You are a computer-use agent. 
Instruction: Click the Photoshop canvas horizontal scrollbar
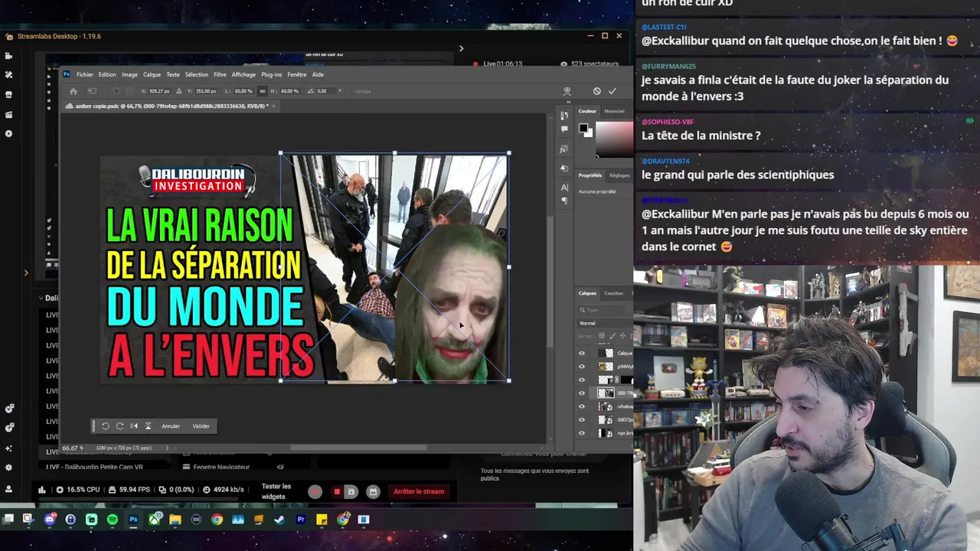pyautogui.click(x=358, y=448)
